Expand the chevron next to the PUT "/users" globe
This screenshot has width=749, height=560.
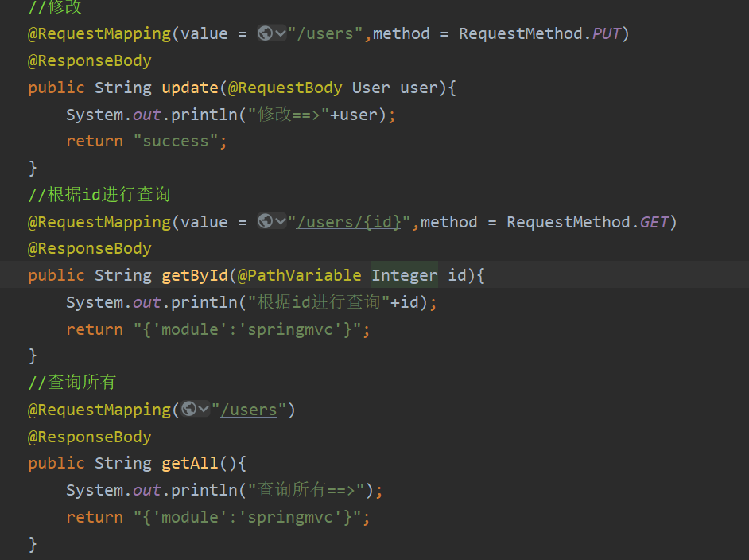coord(280,33)
